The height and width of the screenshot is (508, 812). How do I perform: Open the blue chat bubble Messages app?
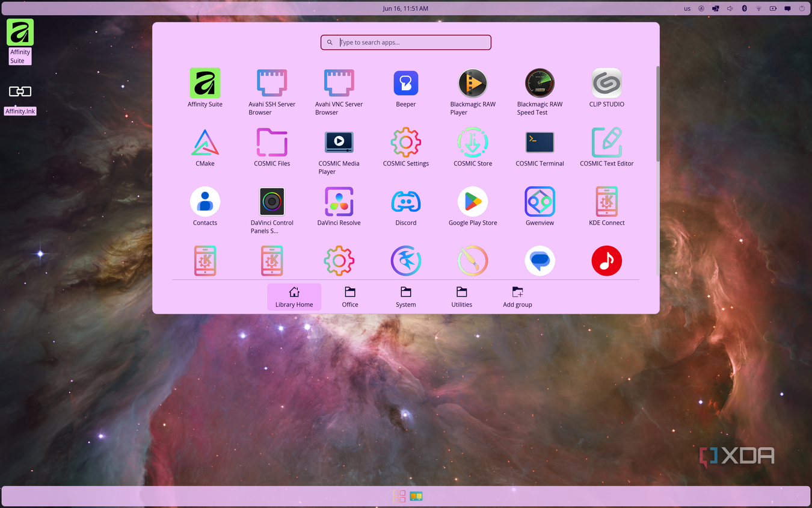click(540, 261)
